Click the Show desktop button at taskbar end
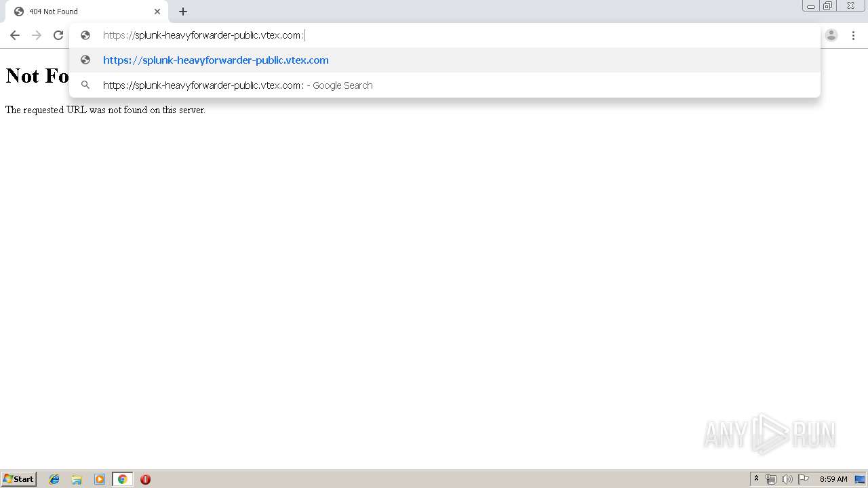 [860, 479]
